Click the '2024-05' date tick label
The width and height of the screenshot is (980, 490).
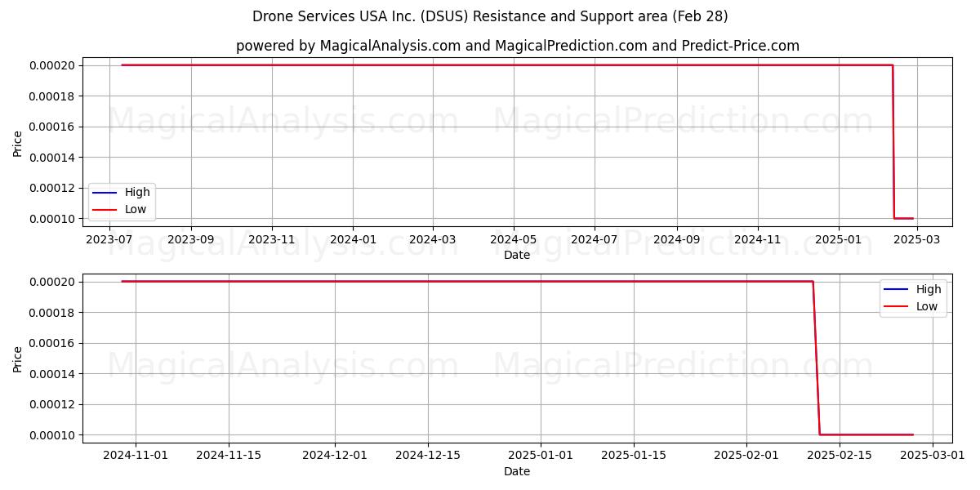(514, 240)
